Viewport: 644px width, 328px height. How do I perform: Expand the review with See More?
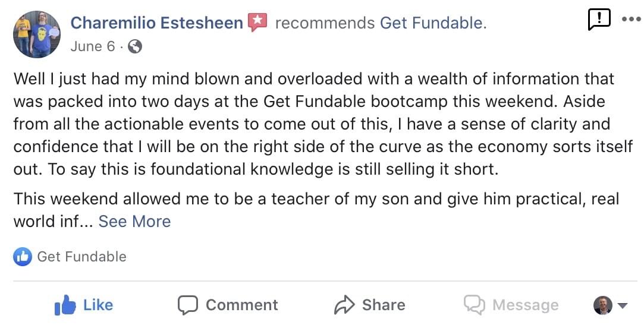(x=134, y=221)
